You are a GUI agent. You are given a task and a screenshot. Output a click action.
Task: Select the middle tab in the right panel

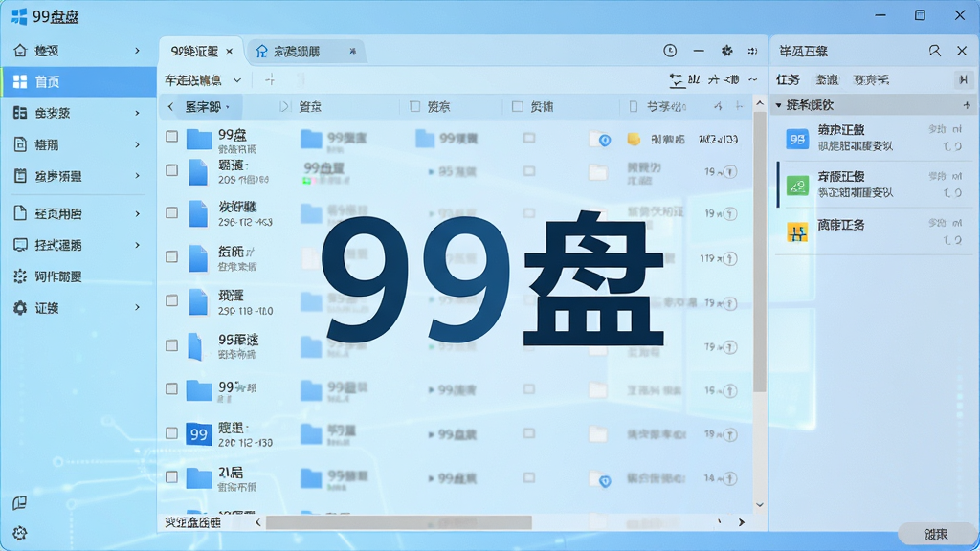tap(827, 80)
